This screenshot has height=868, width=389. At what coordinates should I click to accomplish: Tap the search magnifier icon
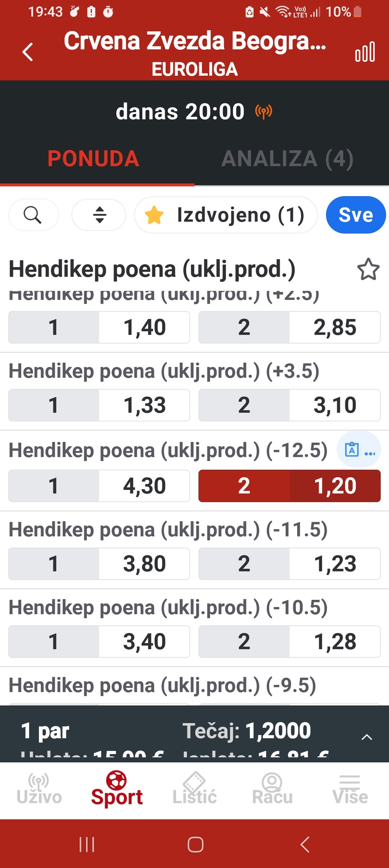[x=33, y=215]
